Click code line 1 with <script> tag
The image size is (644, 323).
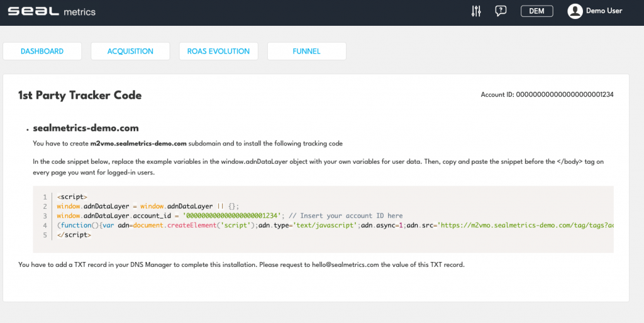[x=72, y=197]
